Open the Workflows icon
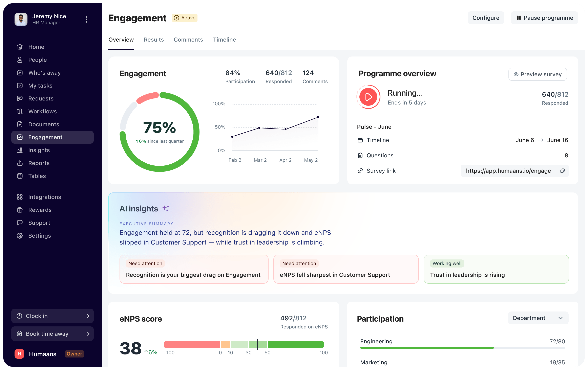The height and width of the screenshot is (370, 588). (20, 111)
